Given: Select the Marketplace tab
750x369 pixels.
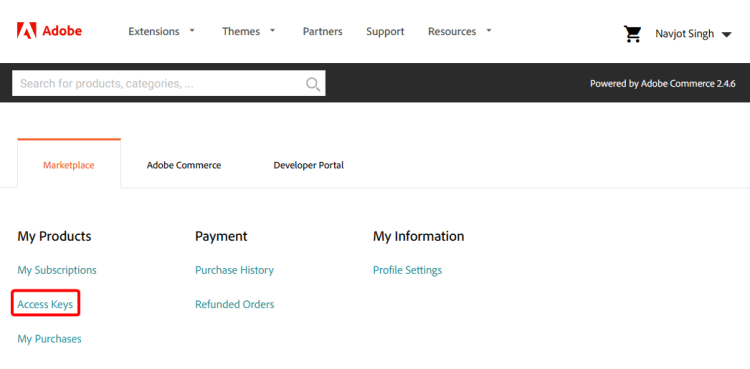Looking at the screenshot, I should (x=69, y=164).
